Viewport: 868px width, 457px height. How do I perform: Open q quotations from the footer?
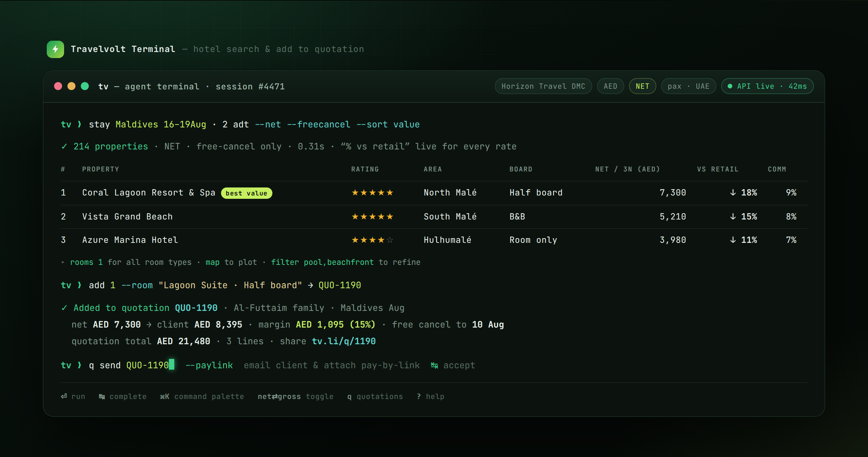(x=375, y=396)
